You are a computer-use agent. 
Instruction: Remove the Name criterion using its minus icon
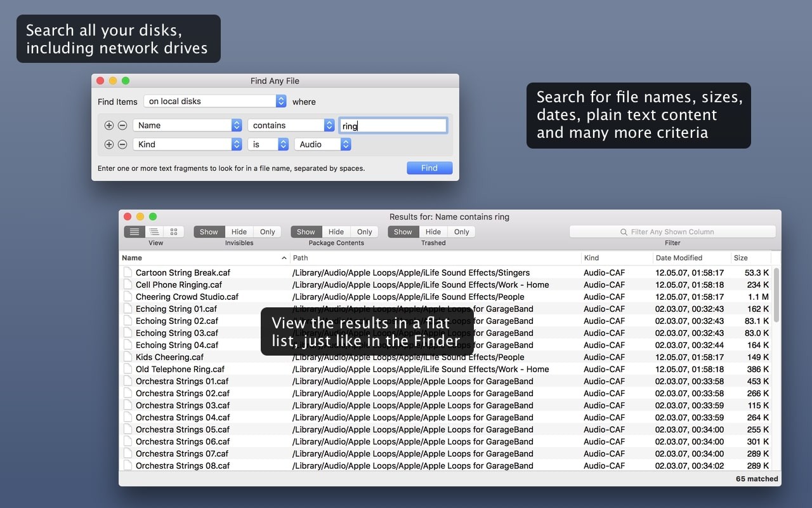coord(122,125)
